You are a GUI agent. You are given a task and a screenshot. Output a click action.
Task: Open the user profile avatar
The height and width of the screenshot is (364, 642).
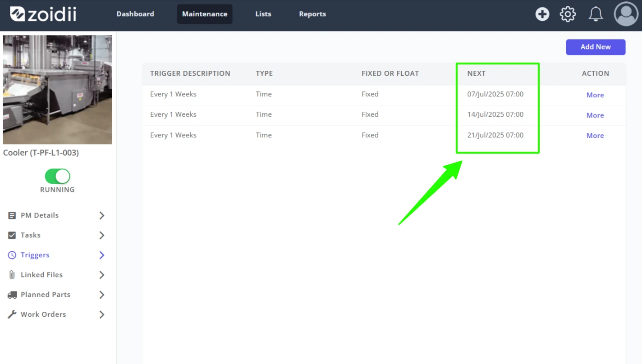[626, 14]
